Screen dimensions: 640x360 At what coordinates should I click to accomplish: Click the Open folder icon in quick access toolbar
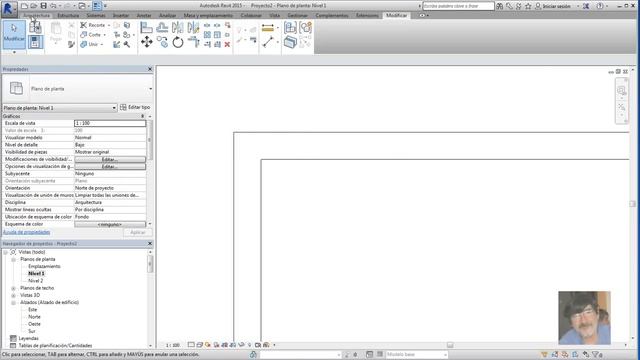pyautogui.click(x=34, y=6)
